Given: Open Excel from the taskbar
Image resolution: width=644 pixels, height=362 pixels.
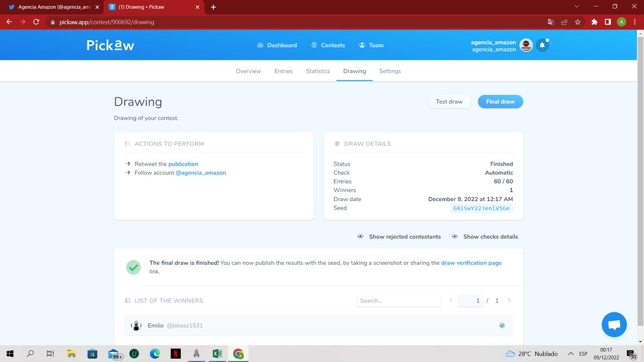Looking at the screenshot, I should click(217, 353).
